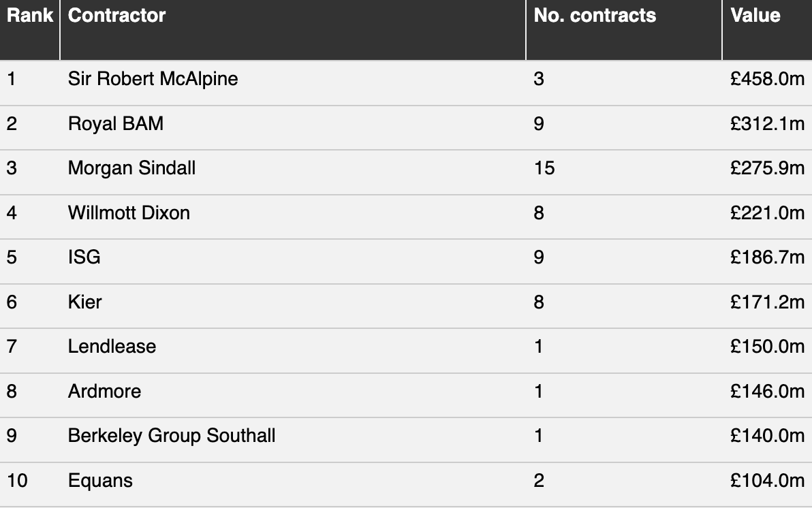Click the £458.0m value cell
Screen dimensions: 812x508
[x=768, y=79]
